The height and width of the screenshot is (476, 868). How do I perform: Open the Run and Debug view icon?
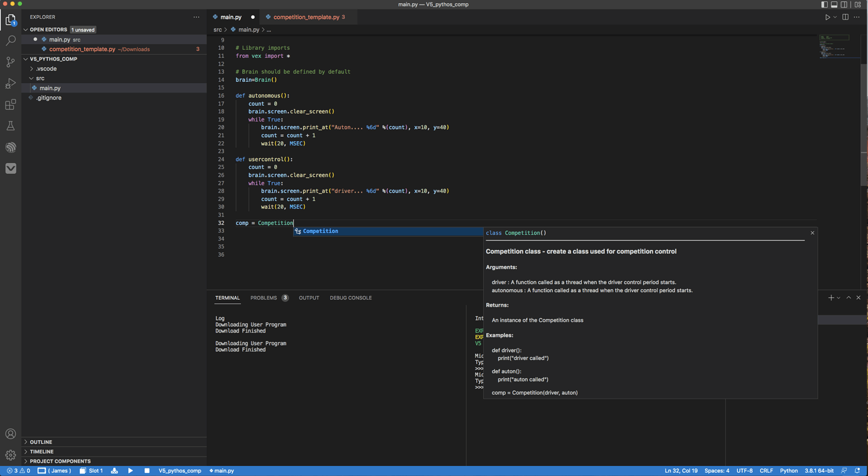tap(11, 83)
